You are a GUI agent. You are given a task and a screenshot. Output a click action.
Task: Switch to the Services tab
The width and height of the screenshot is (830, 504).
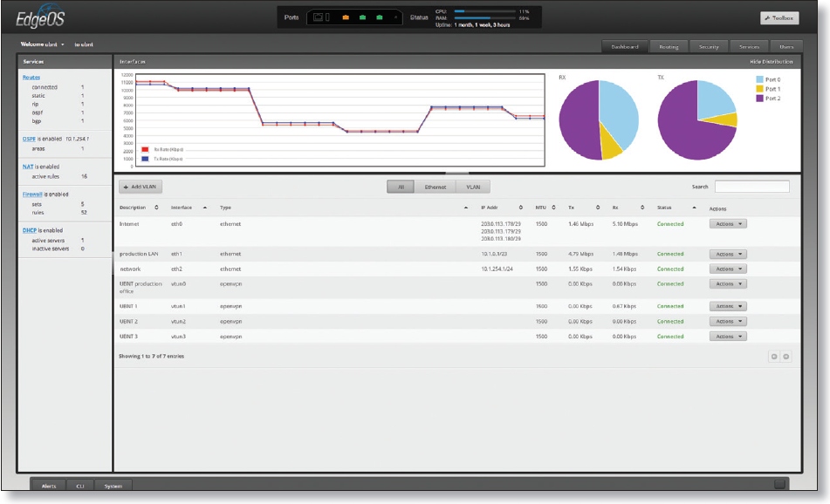[749, 46]
